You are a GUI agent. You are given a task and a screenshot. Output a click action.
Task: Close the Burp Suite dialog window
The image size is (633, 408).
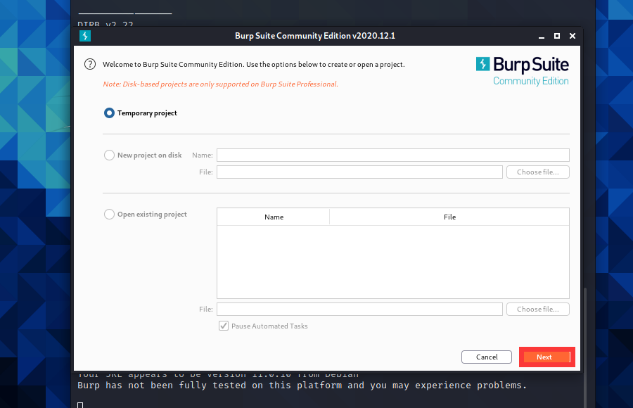point(570,37)
